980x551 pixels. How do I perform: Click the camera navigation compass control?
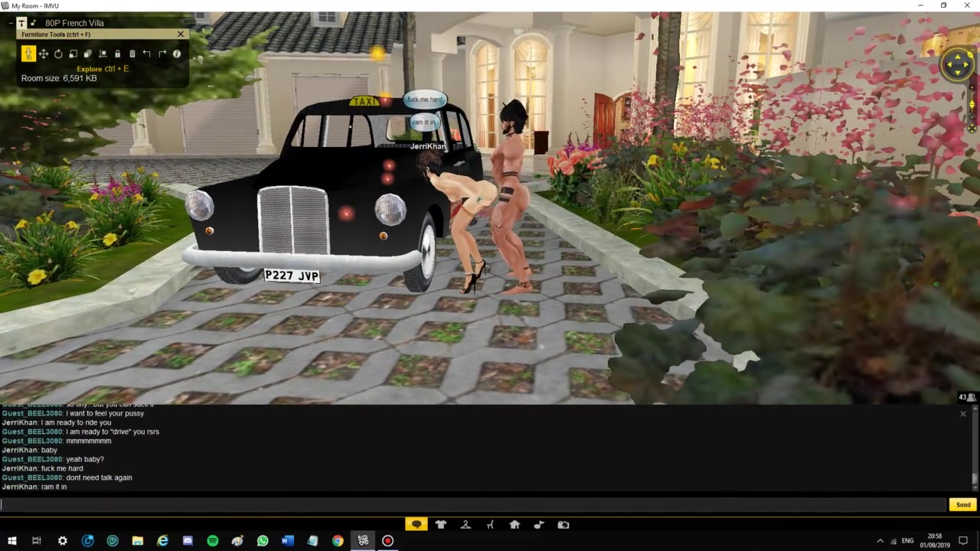958,64
